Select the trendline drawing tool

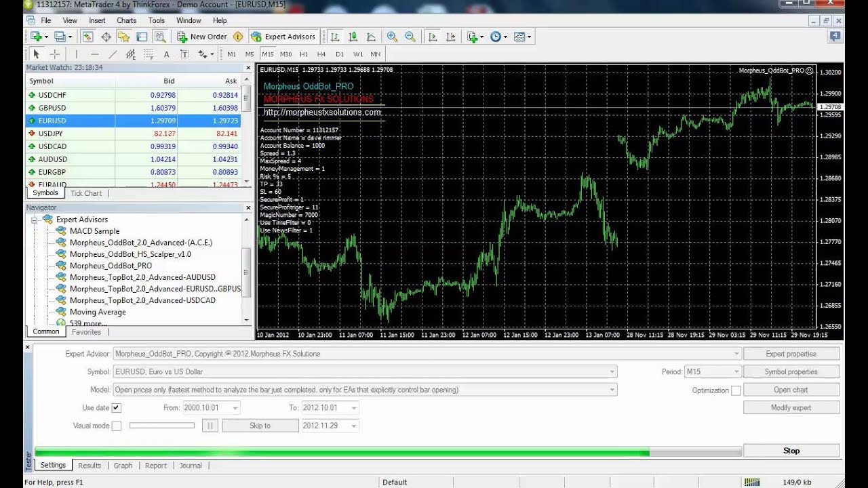click(x=113, y=54)
